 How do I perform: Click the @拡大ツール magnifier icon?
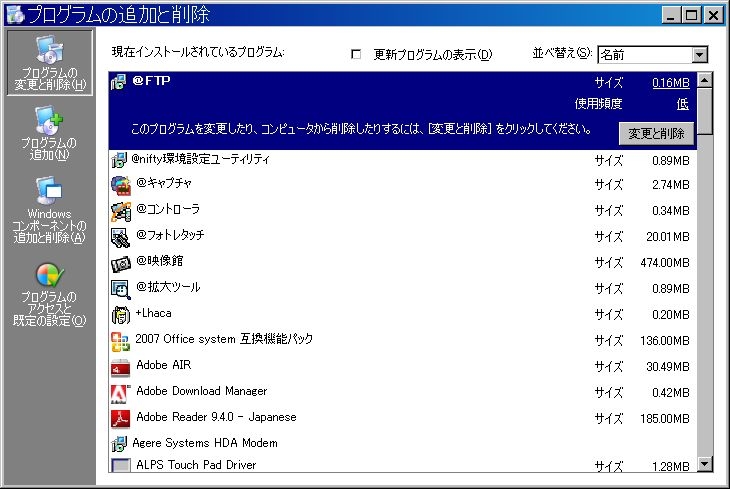pos(121,290)
